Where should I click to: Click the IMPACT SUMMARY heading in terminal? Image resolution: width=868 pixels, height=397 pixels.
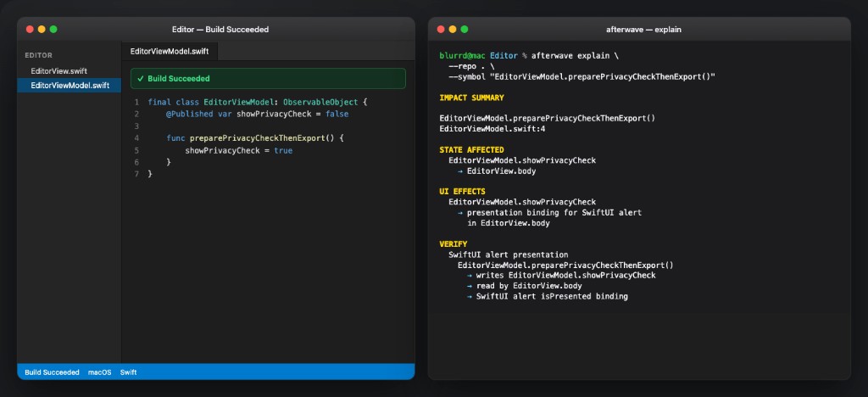(471, 98)
